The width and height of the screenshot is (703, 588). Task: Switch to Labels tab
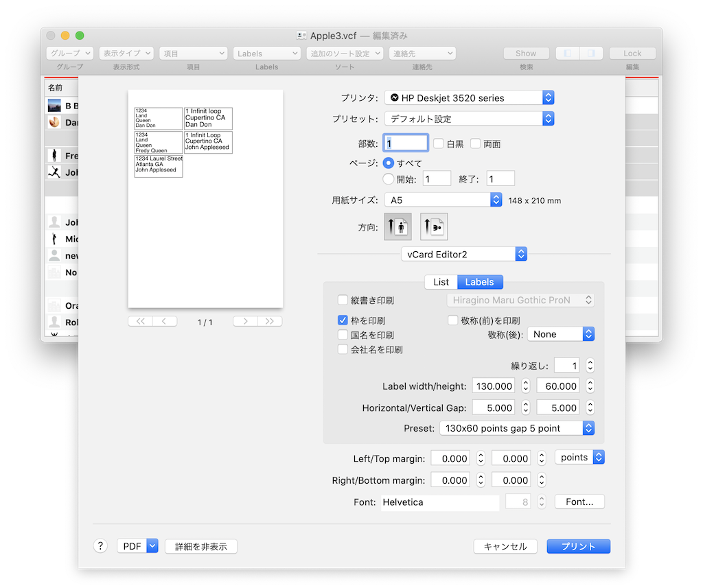coord(480,282)
